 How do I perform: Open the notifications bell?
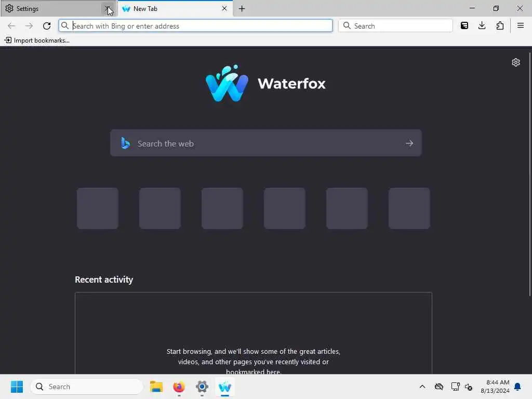[518, 387]
